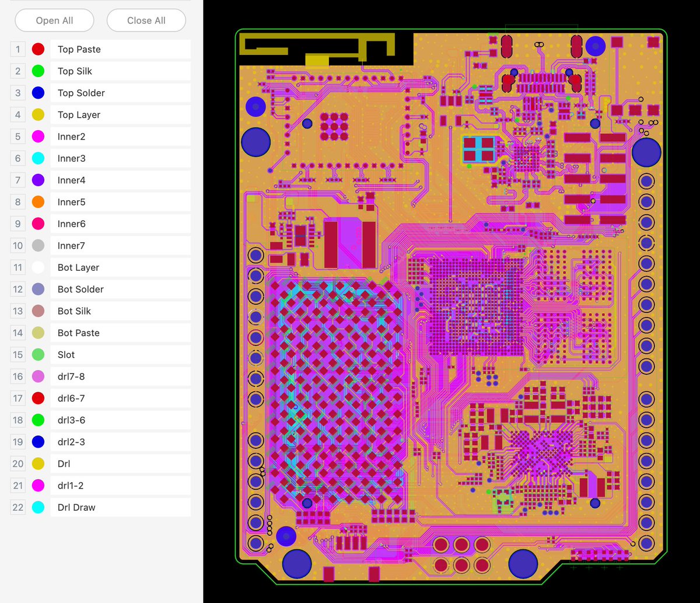Click the cyan Drl Draw color swatch
Image resolution: width=700 pixels, height=603 pixels.
[x=38, y=507]
